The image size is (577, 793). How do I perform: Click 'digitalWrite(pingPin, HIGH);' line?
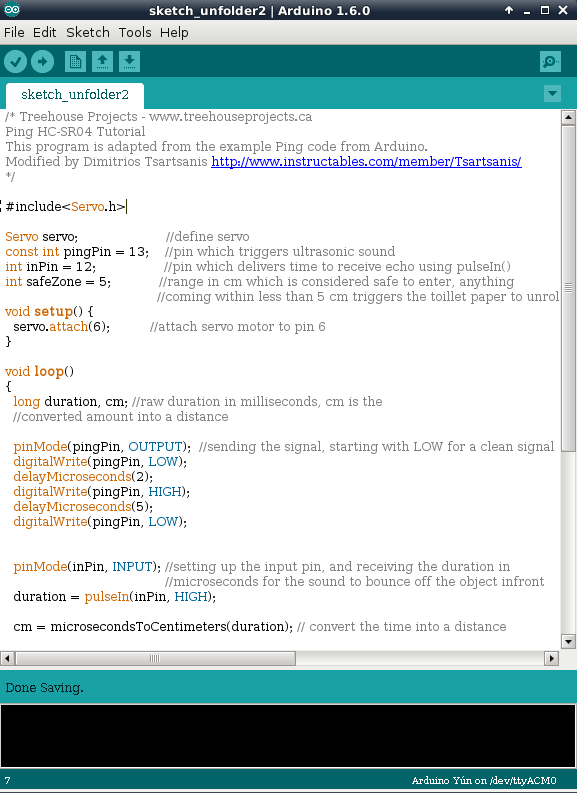click(102, 492)
